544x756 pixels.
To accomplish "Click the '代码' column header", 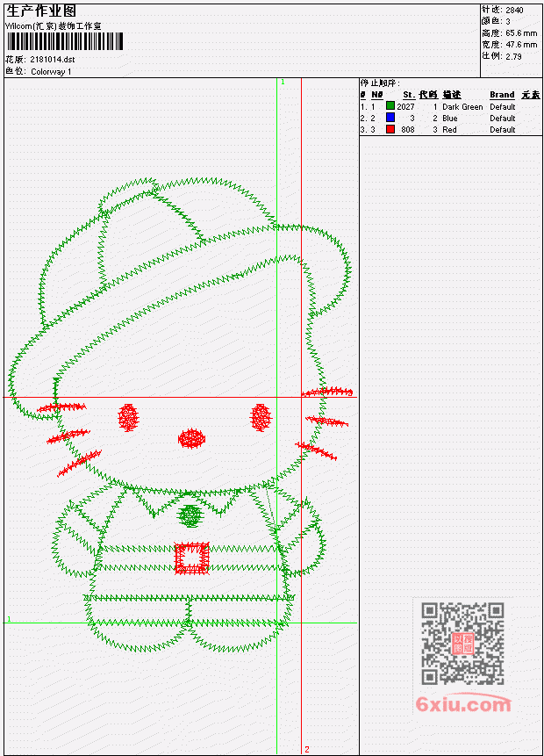I will (428, 95).
